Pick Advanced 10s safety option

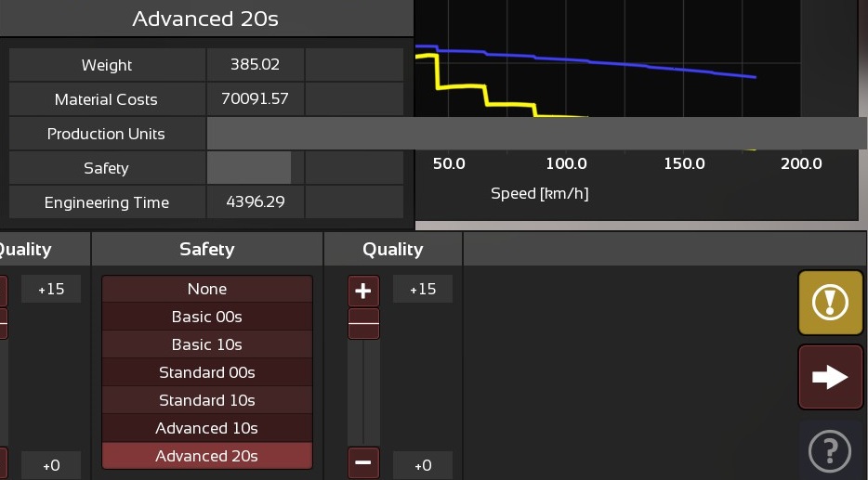tap(206, 428)
